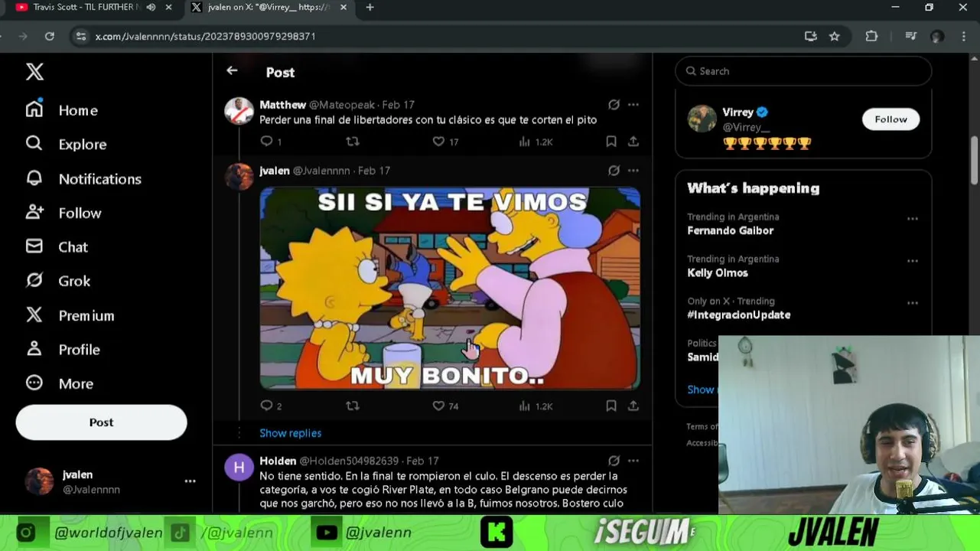Open more options on jvalen's reply
The height and width of the screenshot is (551, 980).
(x=633, y=171)
